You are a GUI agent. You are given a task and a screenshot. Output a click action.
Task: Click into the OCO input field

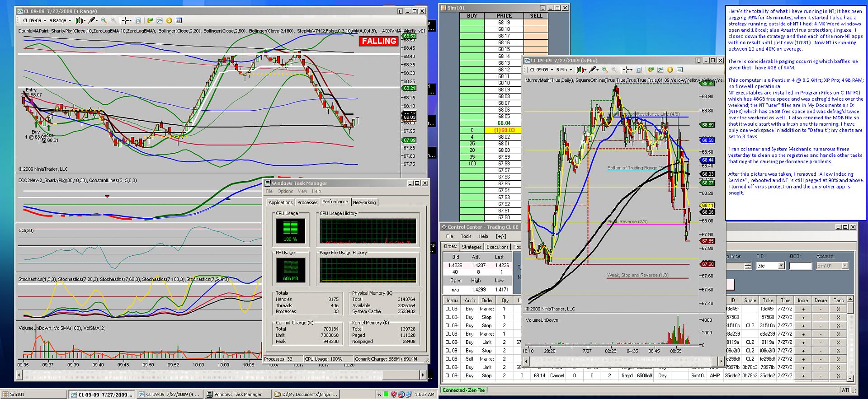click(x=800, y=266)
